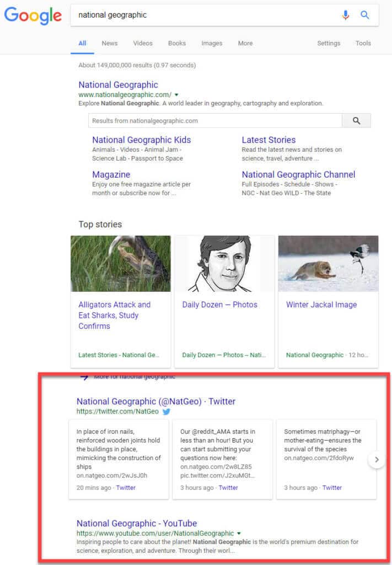The width and height of the screenshot is (392, 565).
Task: Open the National Geographic Channel sitelink
Action: coord(298,174)
